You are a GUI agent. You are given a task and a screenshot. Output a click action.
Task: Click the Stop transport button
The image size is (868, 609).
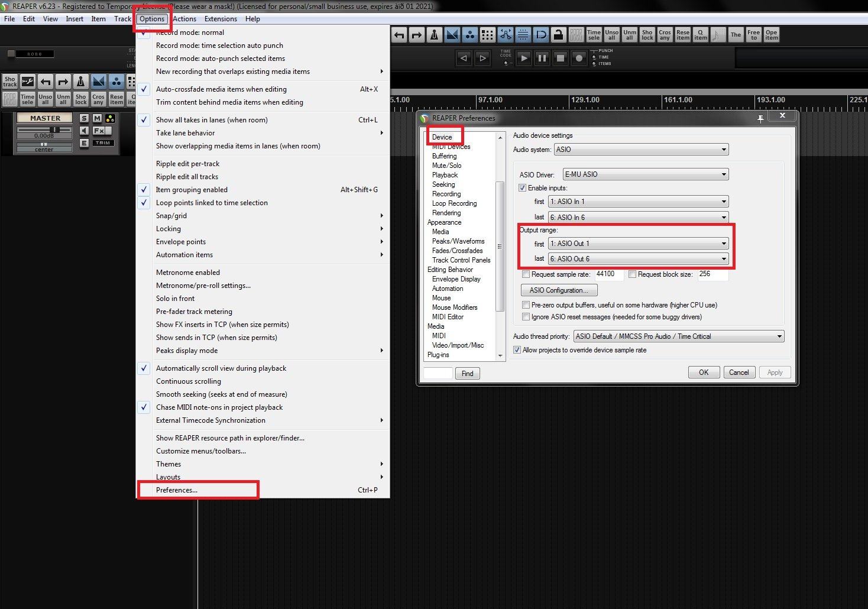point(561,58)
